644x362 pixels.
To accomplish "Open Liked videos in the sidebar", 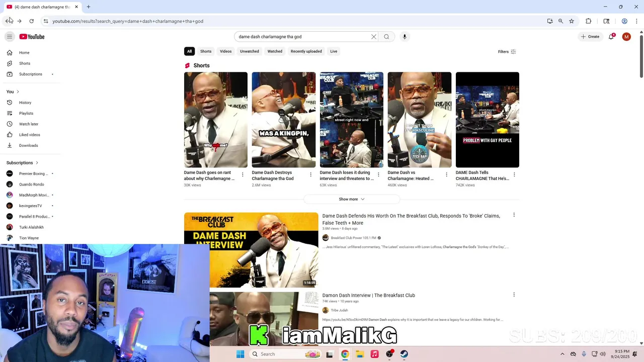I will [x=30, y=135].
